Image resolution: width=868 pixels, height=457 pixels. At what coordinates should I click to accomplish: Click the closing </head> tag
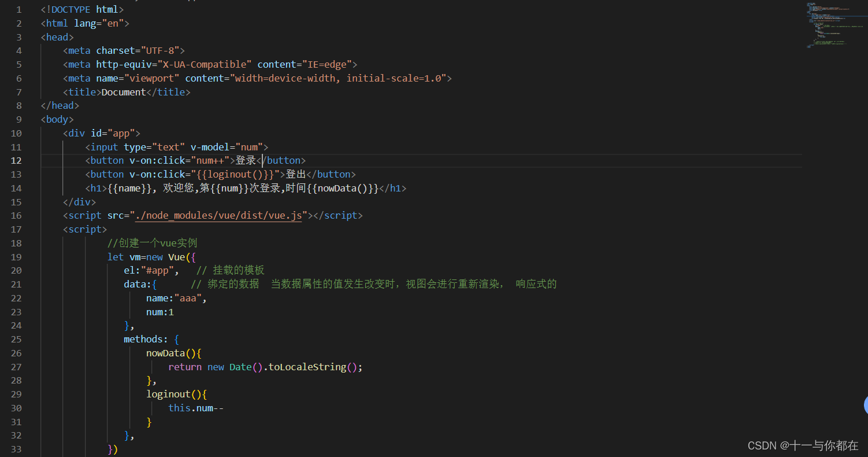(60, 106)
